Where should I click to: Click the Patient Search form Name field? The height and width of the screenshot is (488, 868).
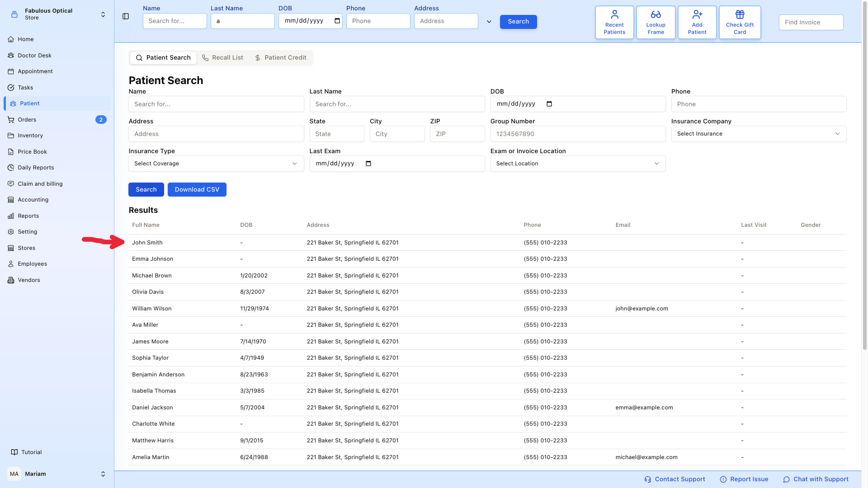tap(216, 104)
